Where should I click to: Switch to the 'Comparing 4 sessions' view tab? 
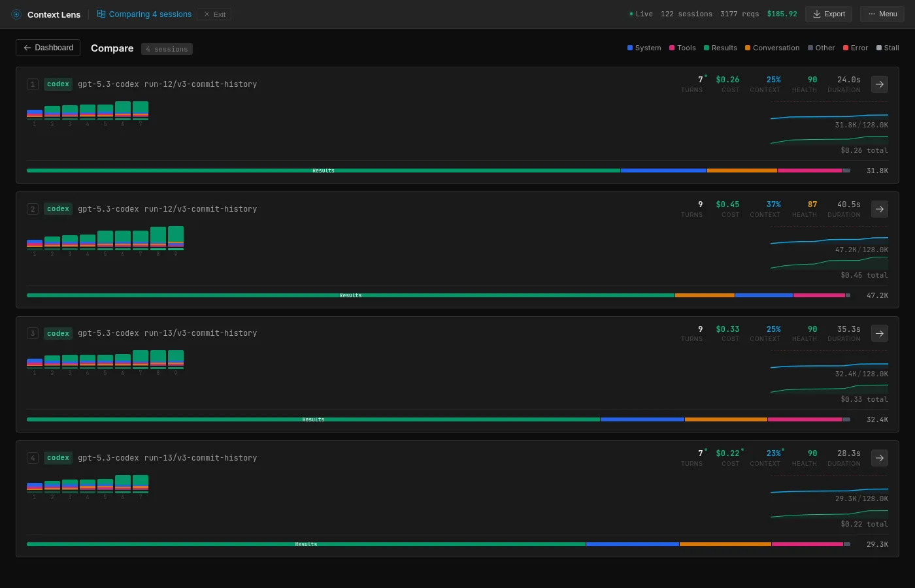coord(149,14)
